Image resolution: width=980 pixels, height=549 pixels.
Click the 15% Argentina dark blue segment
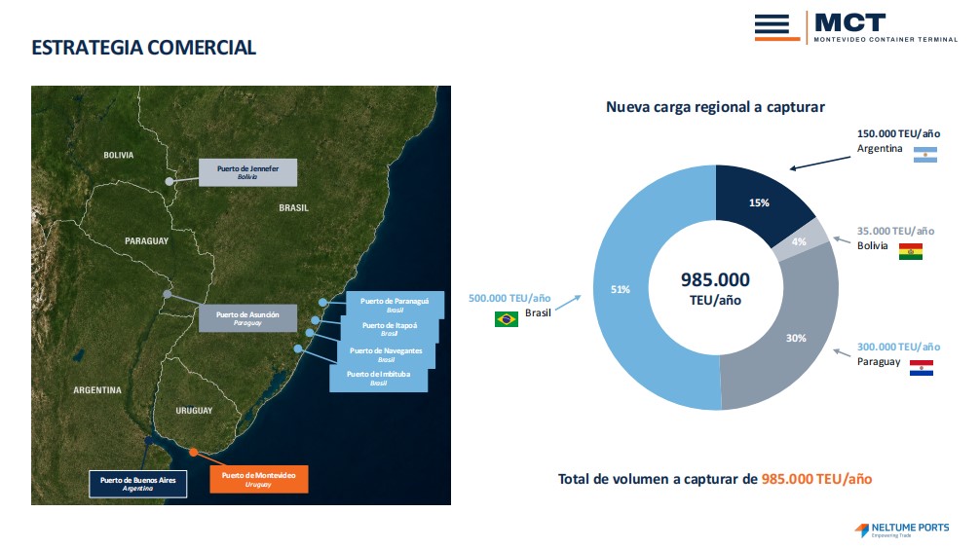click(x=760, y=202)
